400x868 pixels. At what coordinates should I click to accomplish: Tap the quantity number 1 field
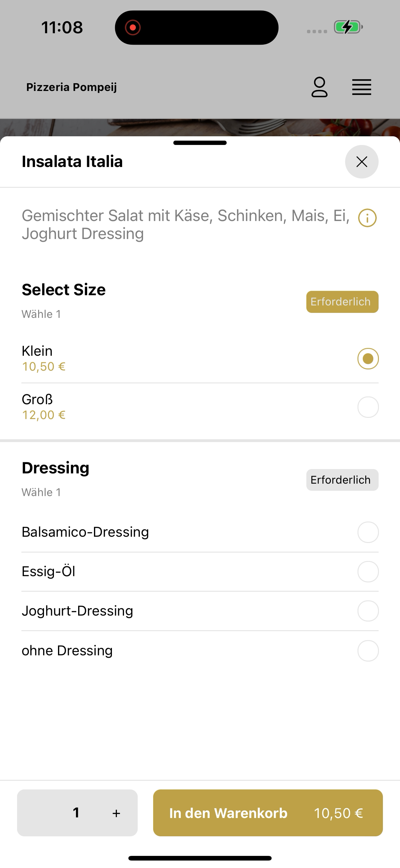tap(76, 813)
